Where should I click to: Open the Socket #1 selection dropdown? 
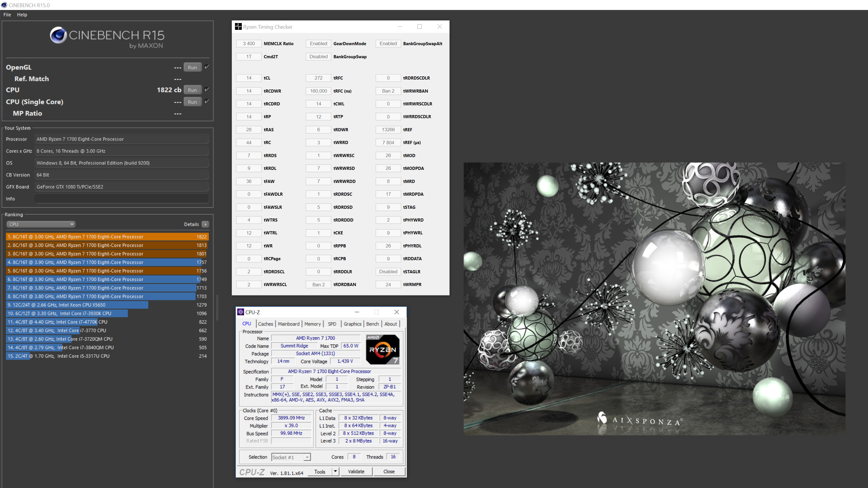click(291, 457)
